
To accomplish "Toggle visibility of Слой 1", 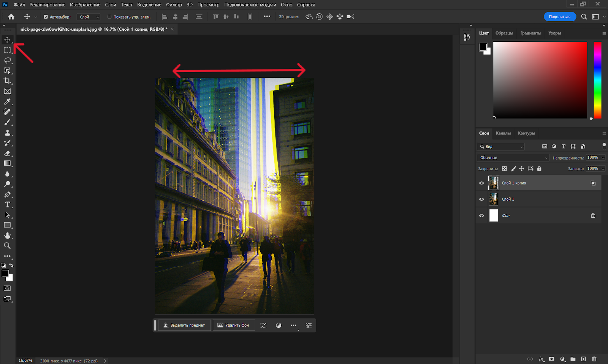I will coord(481,199).
